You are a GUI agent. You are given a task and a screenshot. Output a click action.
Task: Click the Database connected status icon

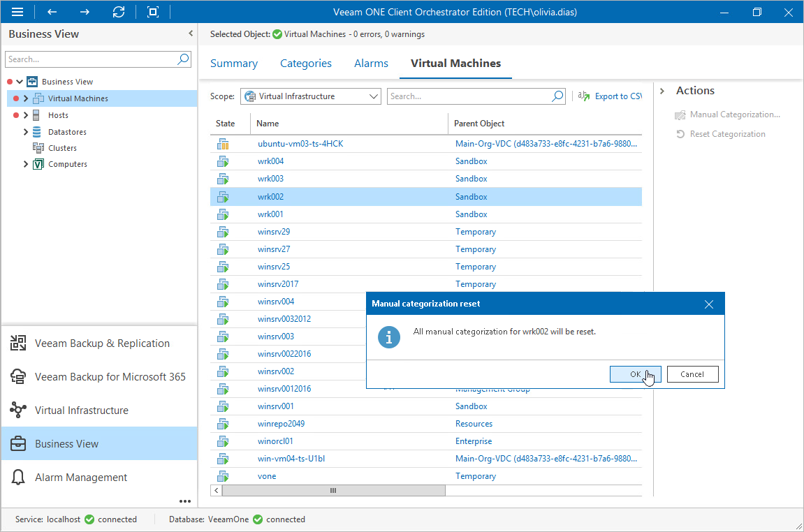[257, 519]
